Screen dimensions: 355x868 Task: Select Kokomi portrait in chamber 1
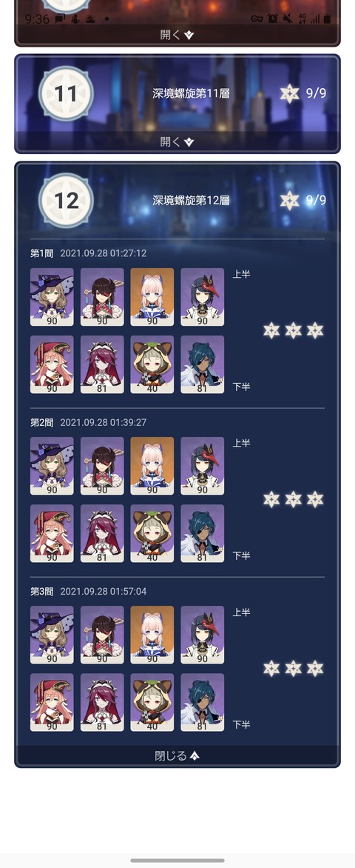152,297
